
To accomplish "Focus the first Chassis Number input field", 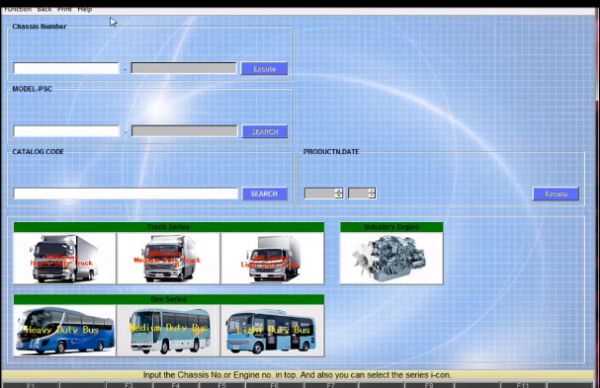I will (66, 68).
